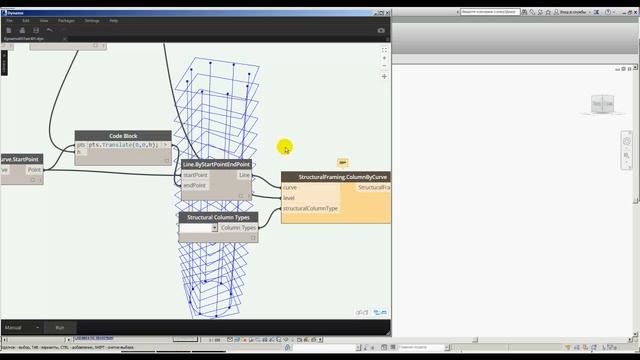Click the Save icon in Dynamo toolbar

36,30
